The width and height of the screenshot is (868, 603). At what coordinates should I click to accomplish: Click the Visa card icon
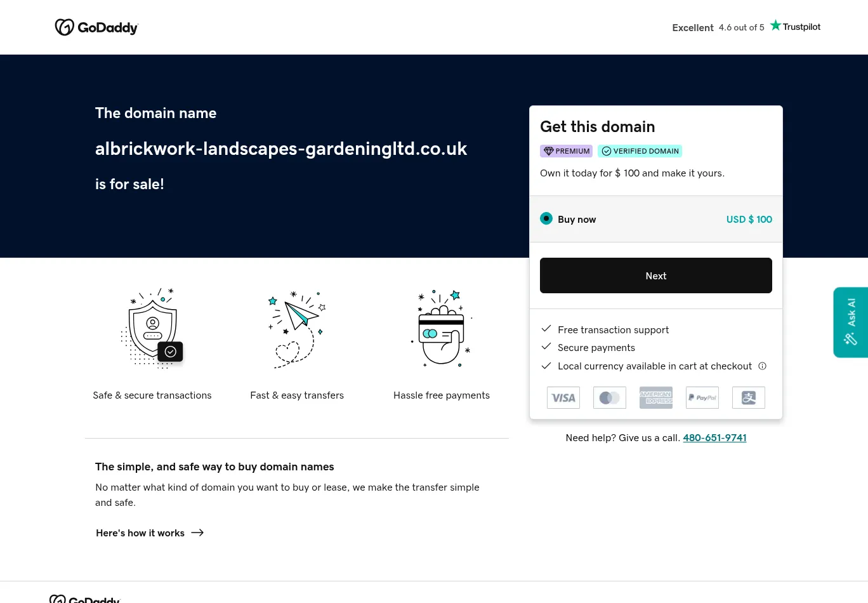[x=563, y=398]
